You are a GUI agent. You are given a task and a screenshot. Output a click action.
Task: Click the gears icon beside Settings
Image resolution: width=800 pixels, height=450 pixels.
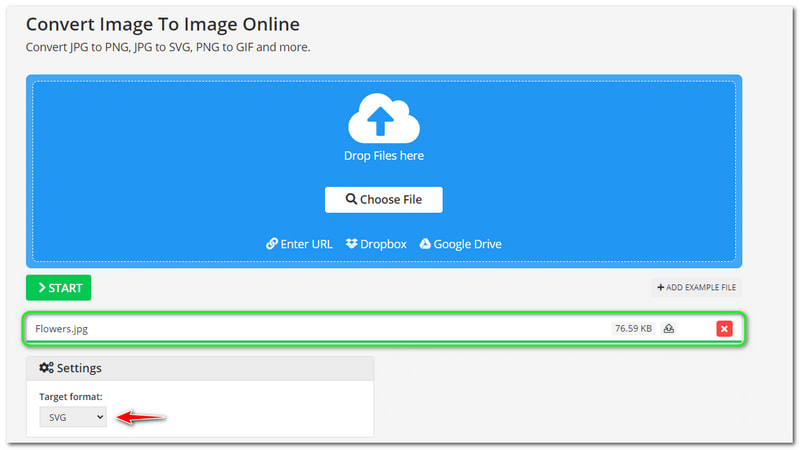46,368
